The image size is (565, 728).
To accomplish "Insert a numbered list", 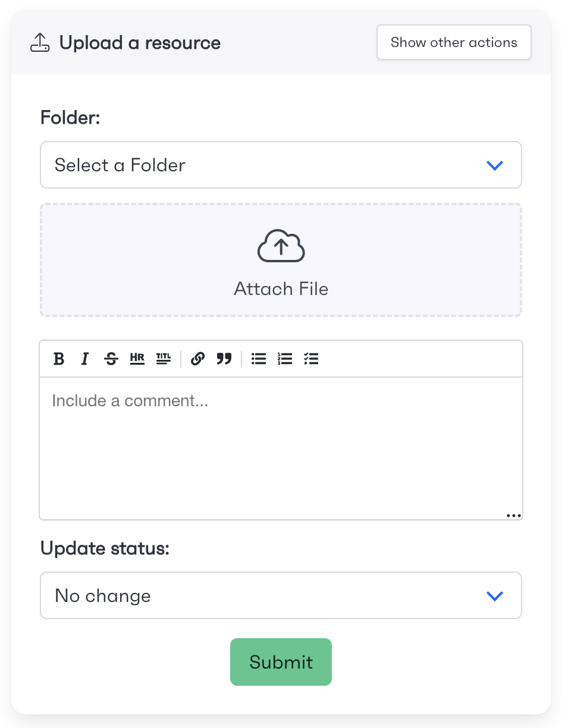I will [285, 359].
